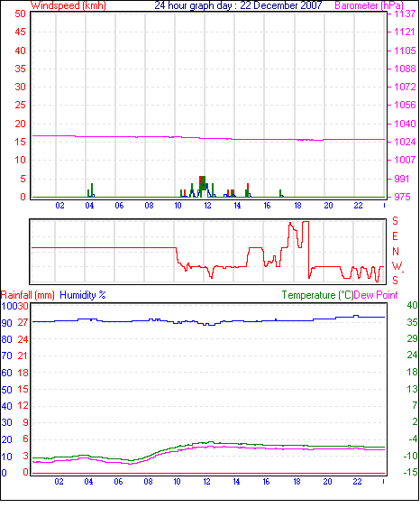Click the red wind direction line peak near hour 18
Viewport: 420px width, 508px height.
290,223
